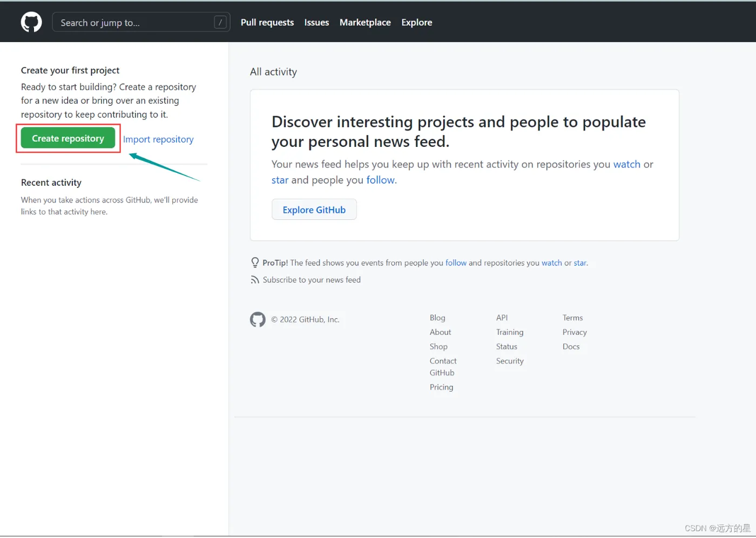The width and height of the screenshot is (756, 538).
Task: Follow the 'star' link in news feed description
Action: [x=280, y=180]
